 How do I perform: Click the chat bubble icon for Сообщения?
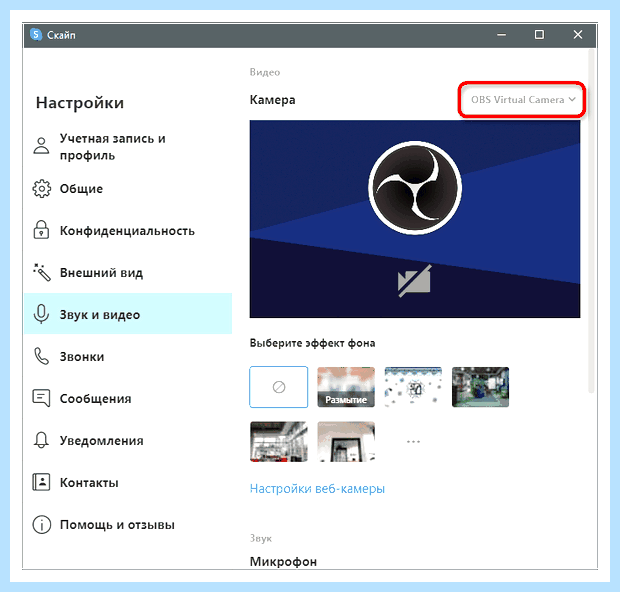tap(41, 398)
